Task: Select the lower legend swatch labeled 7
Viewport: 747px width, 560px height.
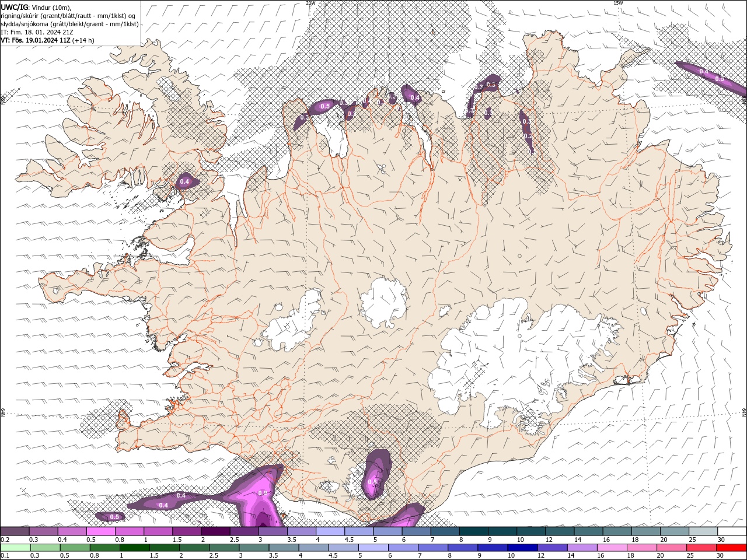Action: (432, 548)
